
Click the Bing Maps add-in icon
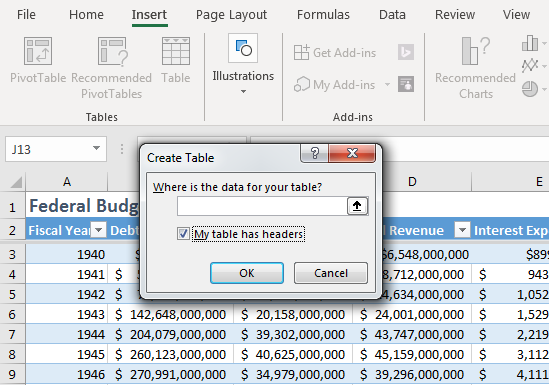tap(406, 52)
